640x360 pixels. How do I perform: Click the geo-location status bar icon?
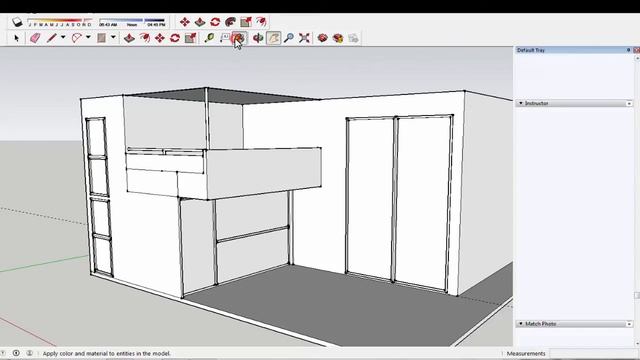[x=16, y=353]
